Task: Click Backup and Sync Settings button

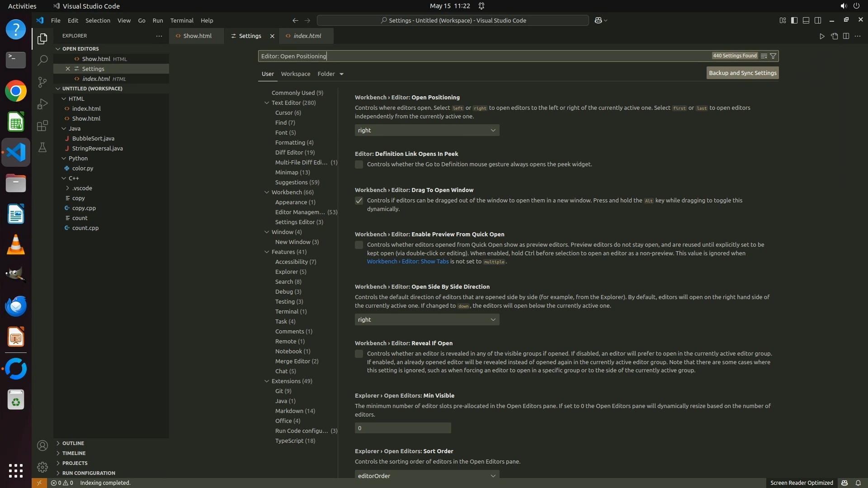Action: click(742, 73)
